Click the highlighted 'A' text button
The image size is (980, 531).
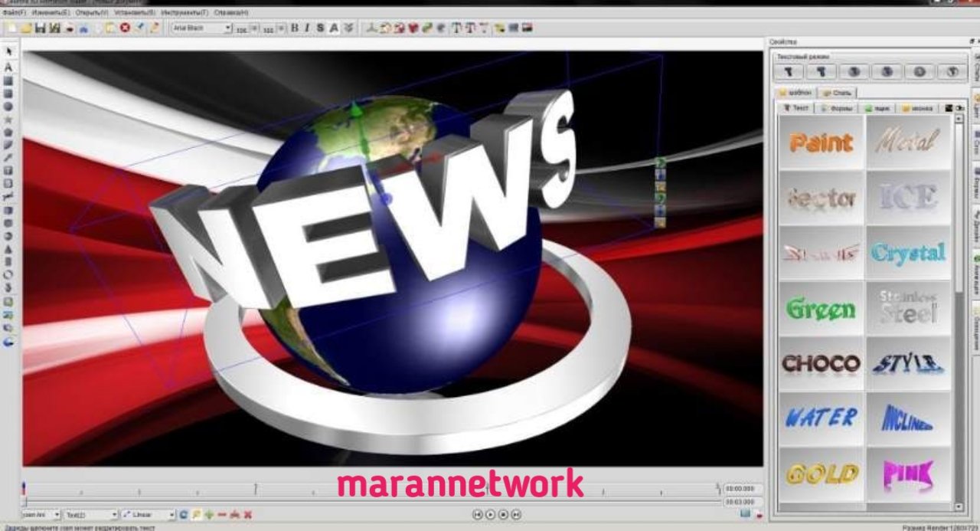(x=334, y=28)
